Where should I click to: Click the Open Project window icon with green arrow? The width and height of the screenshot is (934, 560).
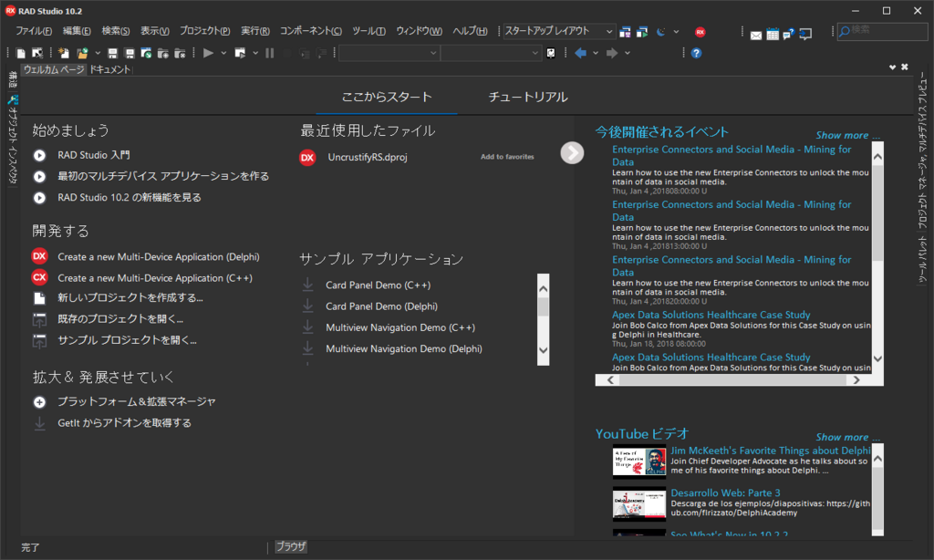point(146,53)
